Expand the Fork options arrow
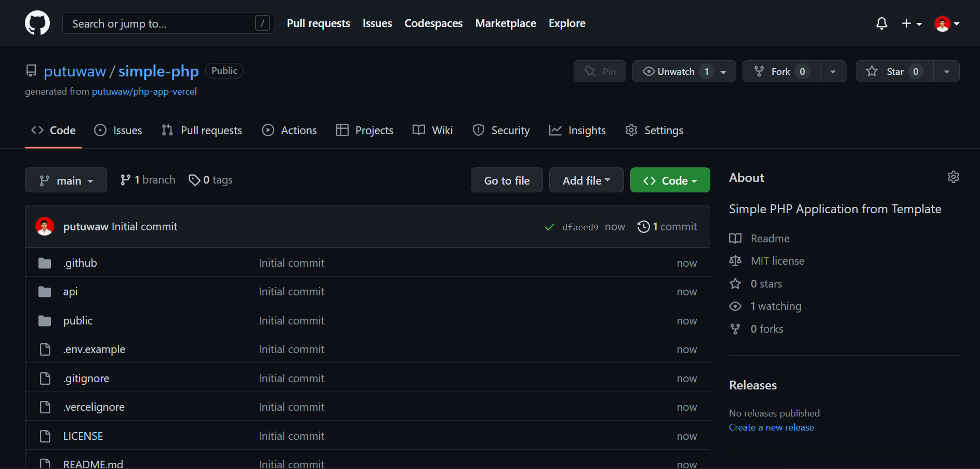The image size is (980, 469). pyautogui.click(x=833, y=71)
